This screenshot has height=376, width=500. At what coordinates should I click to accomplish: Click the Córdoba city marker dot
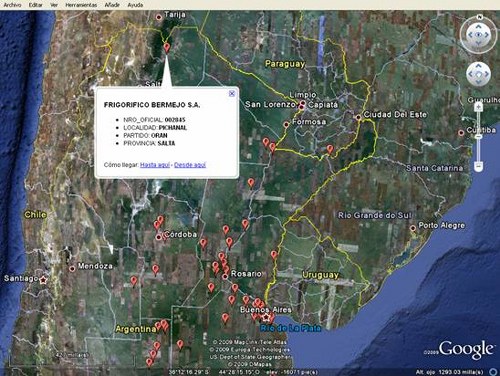point(159,237)
